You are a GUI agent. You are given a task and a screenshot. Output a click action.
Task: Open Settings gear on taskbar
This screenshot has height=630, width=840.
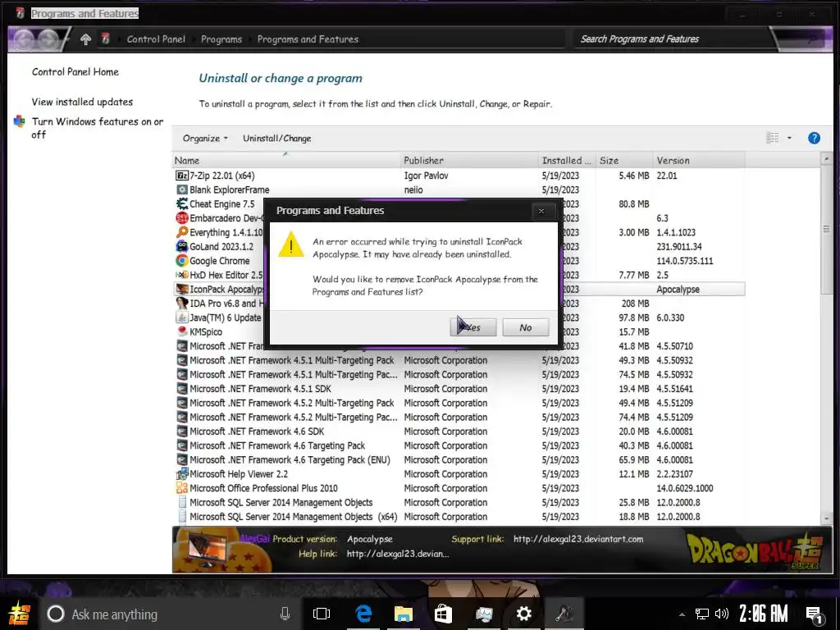[523, 614]
